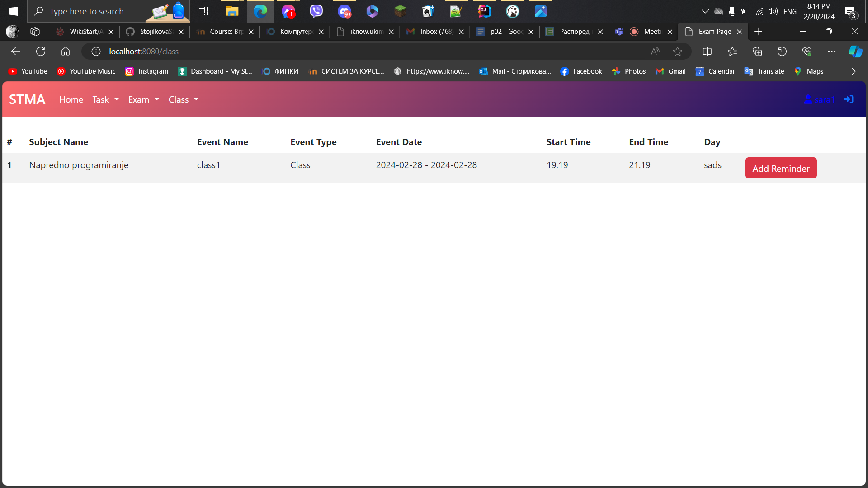Expand the Class dropdown menu
This screenshot has width=868, height=488.
pos(184,99)
